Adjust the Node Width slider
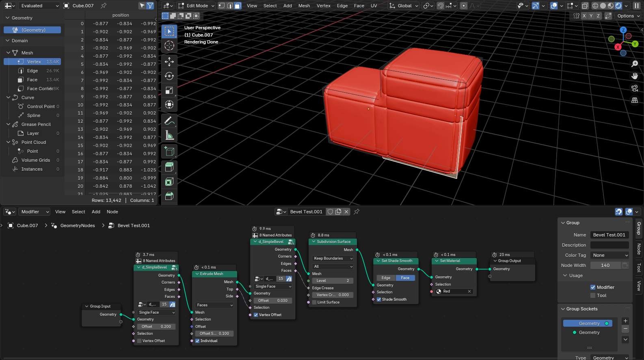644x360 pixels. 605,265
